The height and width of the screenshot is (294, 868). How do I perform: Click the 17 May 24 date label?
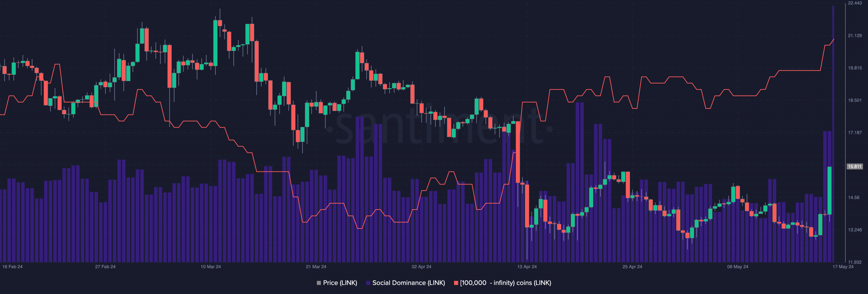point(843,267)
